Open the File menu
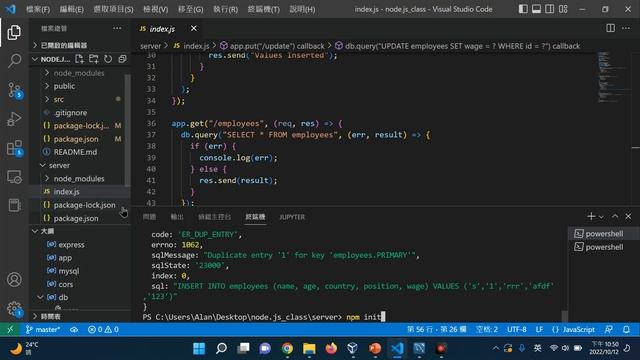Viewport: 640px width, 360px height. (38, 9)
